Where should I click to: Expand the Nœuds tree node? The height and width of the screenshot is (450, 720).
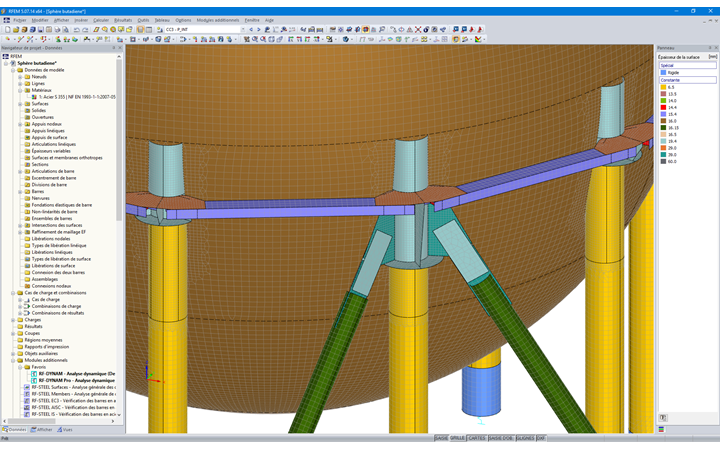point(20,77)
